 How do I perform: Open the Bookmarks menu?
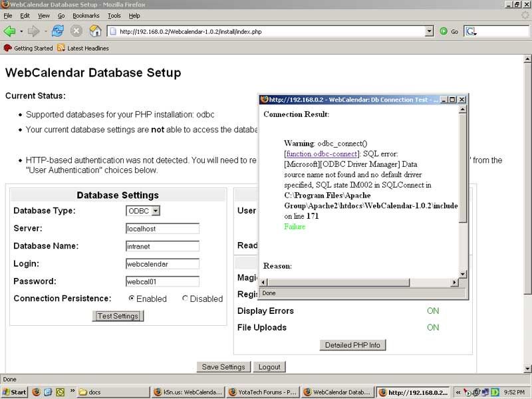pyautogui.click(x=86, y=15)
